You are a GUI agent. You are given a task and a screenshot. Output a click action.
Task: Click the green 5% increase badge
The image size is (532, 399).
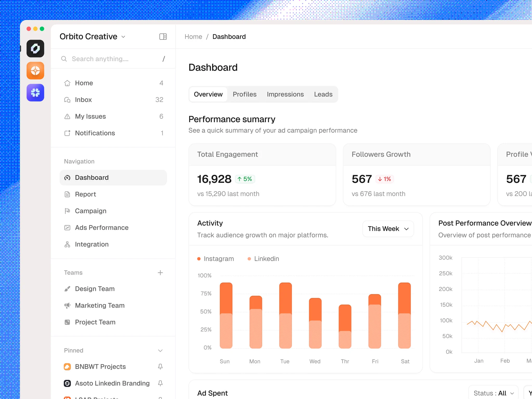point(245,179)
